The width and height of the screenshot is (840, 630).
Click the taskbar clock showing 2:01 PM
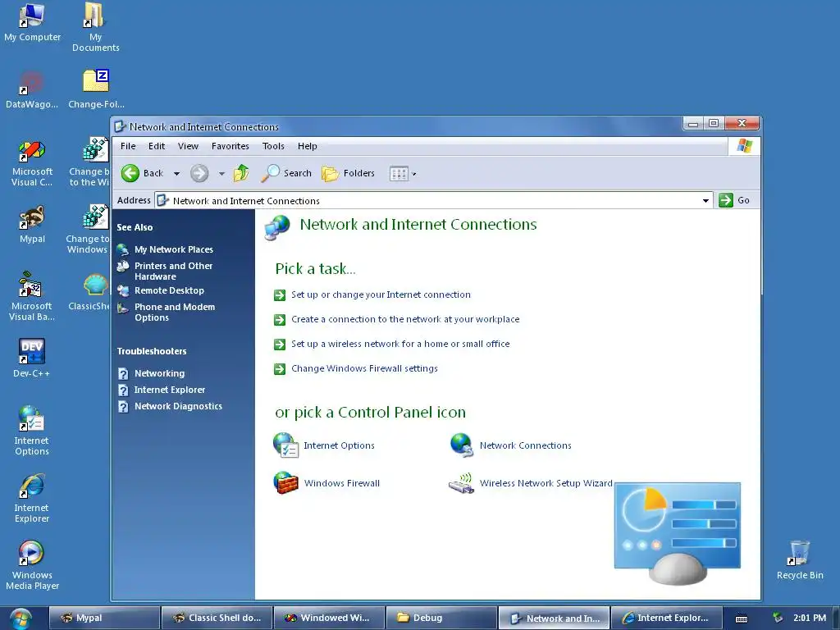pos(810,618)
